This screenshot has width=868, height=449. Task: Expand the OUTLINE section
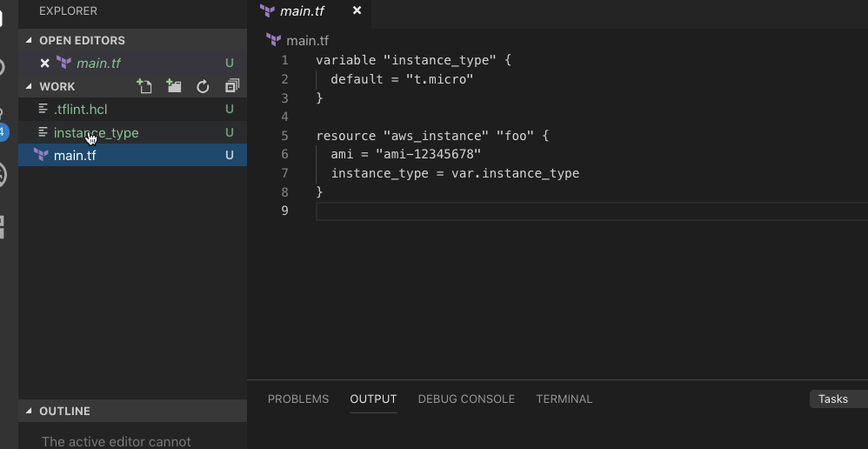29,412
